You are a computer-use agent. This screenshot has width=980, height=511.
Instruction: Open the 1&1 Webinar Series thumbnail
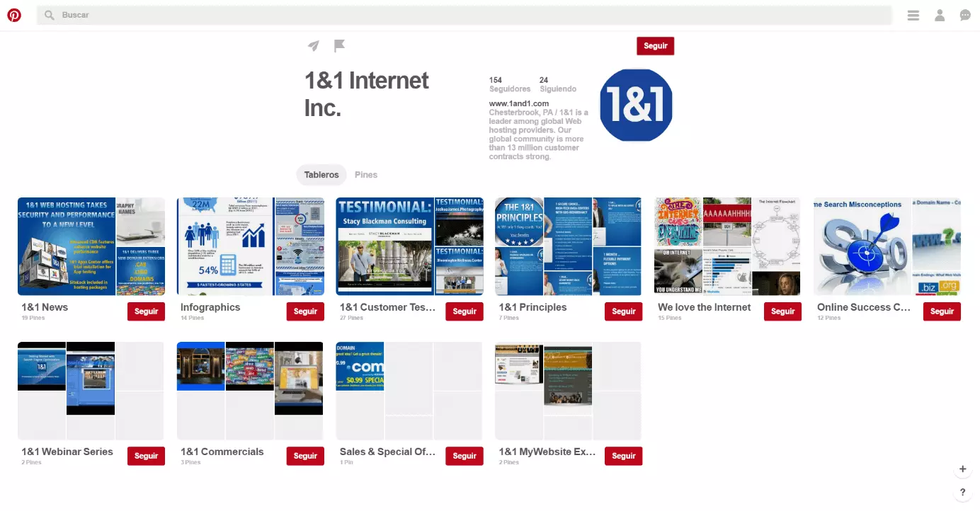91,391
